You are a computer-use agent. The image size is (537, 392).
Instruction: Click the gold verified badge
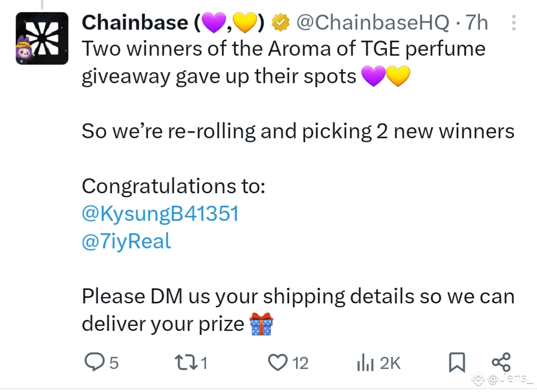[x=280, y=23]
